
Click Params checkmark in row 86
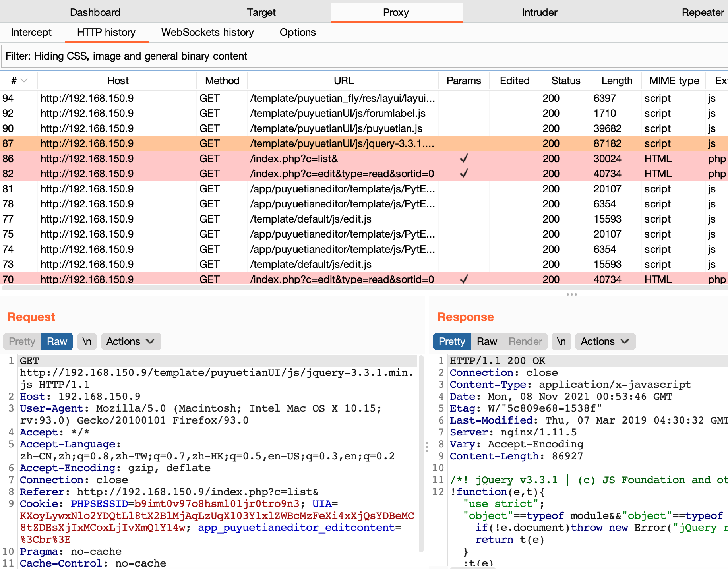464,159
